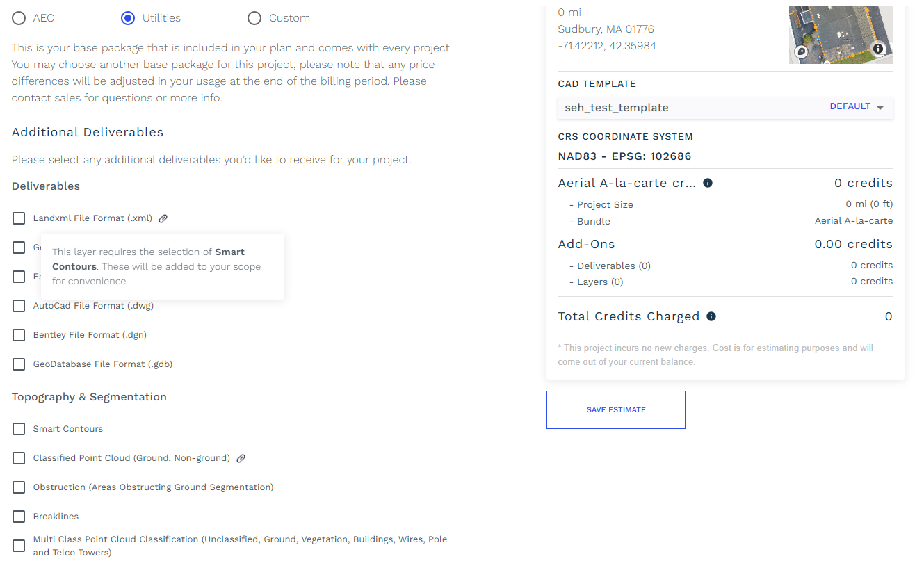Open the aerial map thumbnail of the project

pos(841,35)
